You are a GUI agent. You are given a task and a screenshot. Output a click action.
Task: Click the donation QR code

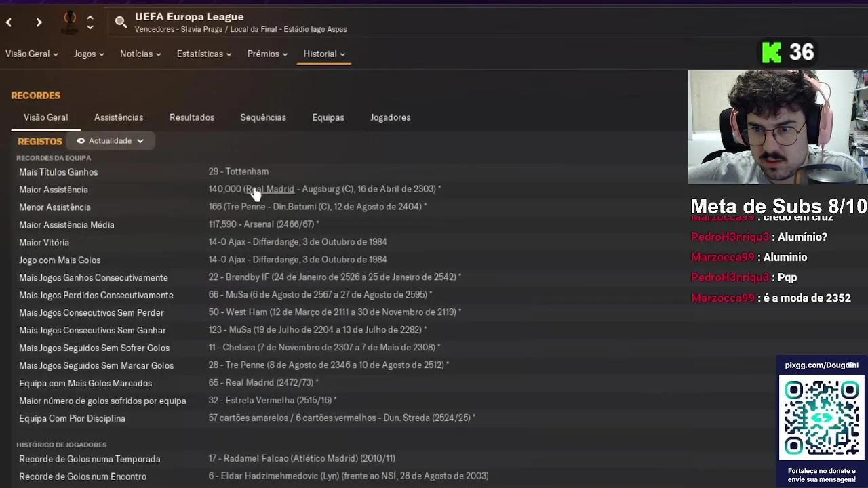(x=821, y=418)
